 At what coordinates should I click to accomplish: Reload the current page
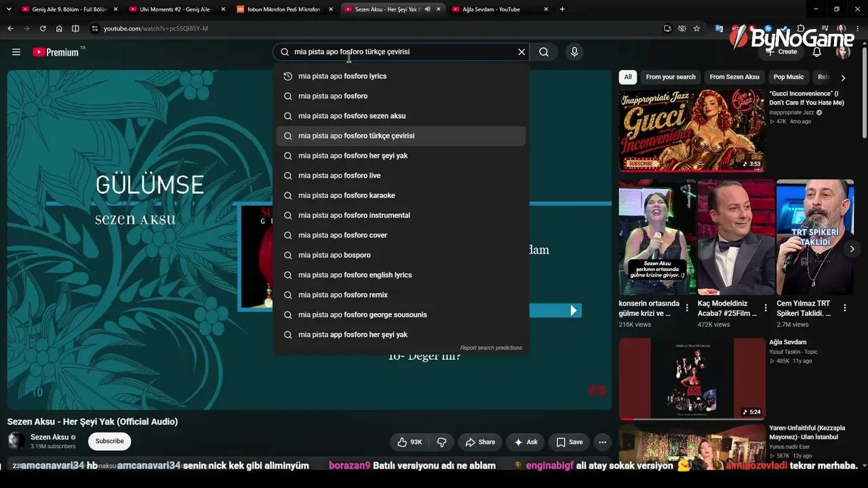[x=43, y=28]
